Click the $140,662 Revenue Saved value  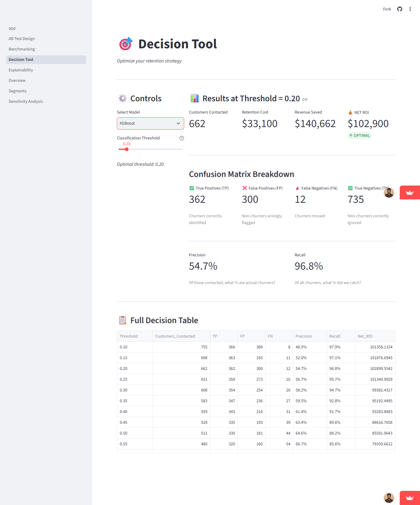pos(315,124)
